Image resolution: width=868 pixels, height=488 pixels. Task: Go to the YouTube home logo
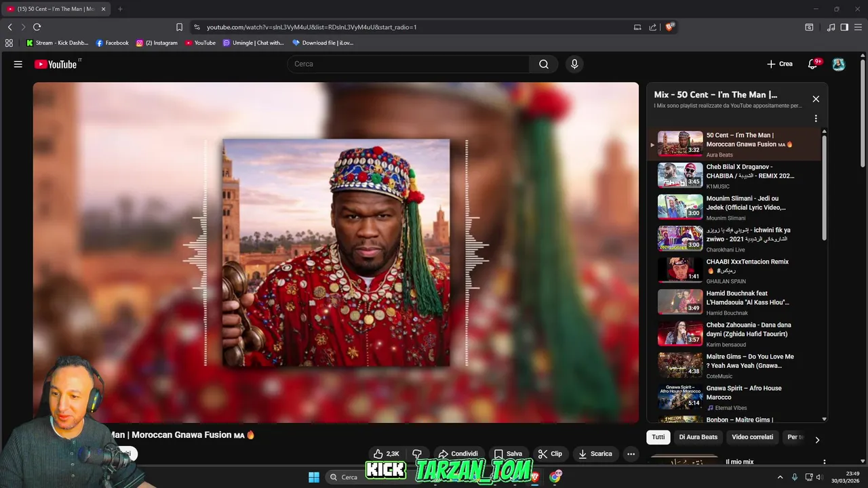[x=56, y=64]
